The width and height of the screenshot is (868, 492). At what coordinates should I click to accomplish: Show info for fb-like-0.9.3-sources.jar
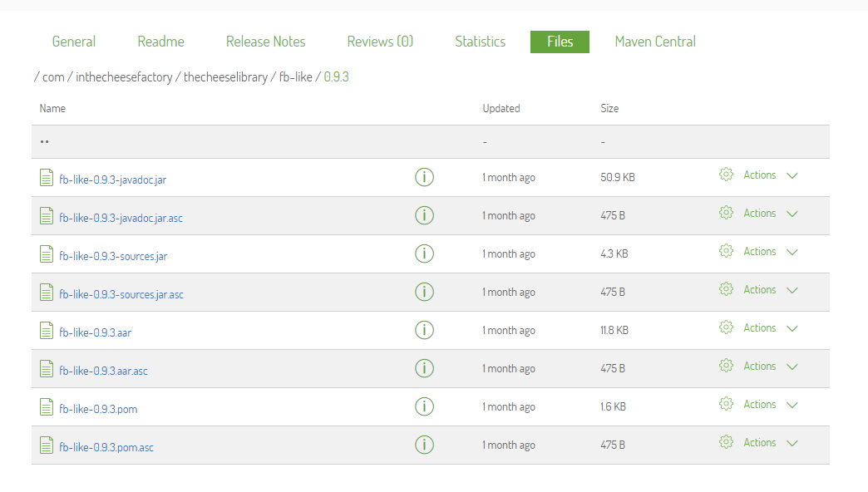(424, 253)
